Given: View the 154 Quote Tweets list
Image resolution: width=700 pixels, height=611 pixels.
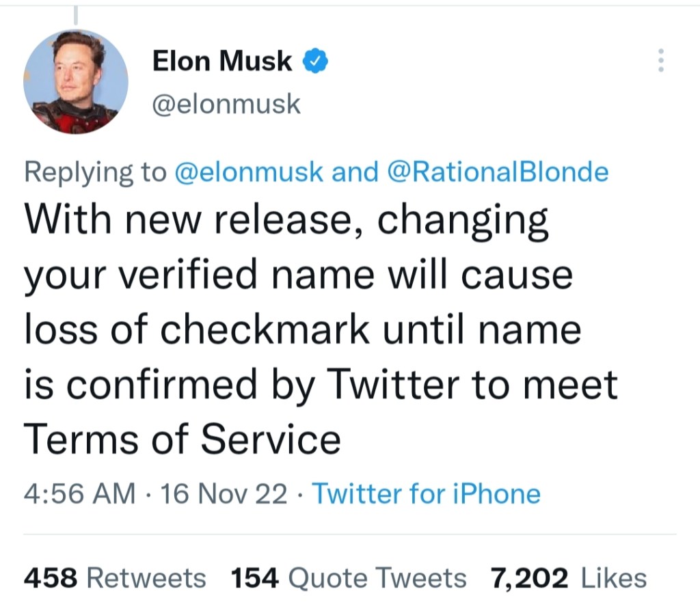Looking at the screenshot, I should 349,578.
